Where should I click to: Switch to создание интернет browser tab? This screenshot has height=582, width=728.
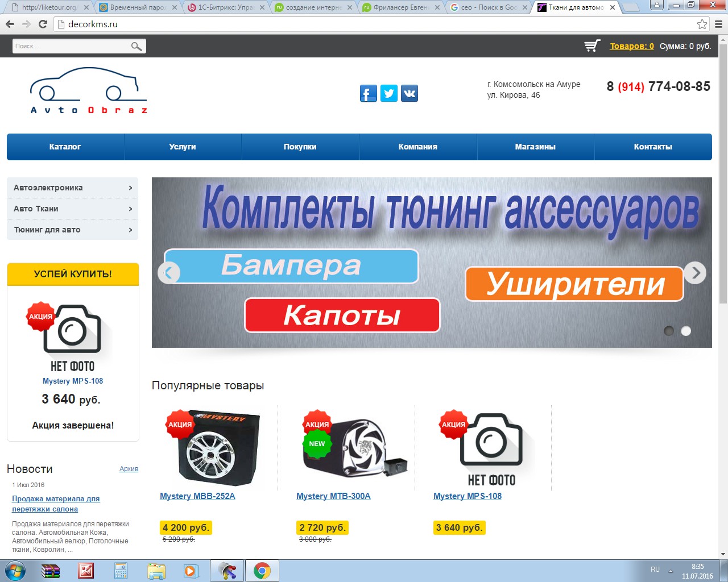(x=312, y=7)
